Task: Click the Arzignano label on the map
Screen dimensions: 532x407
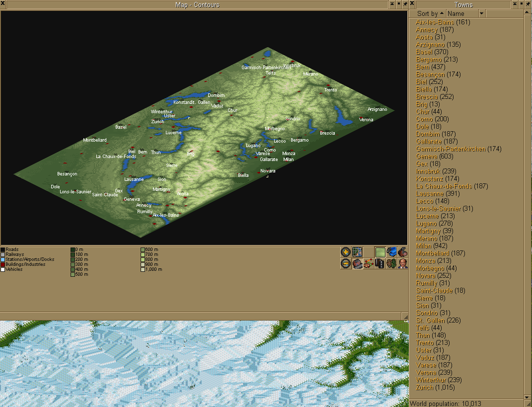Action: pyautogui.click(x=378, y=109)
